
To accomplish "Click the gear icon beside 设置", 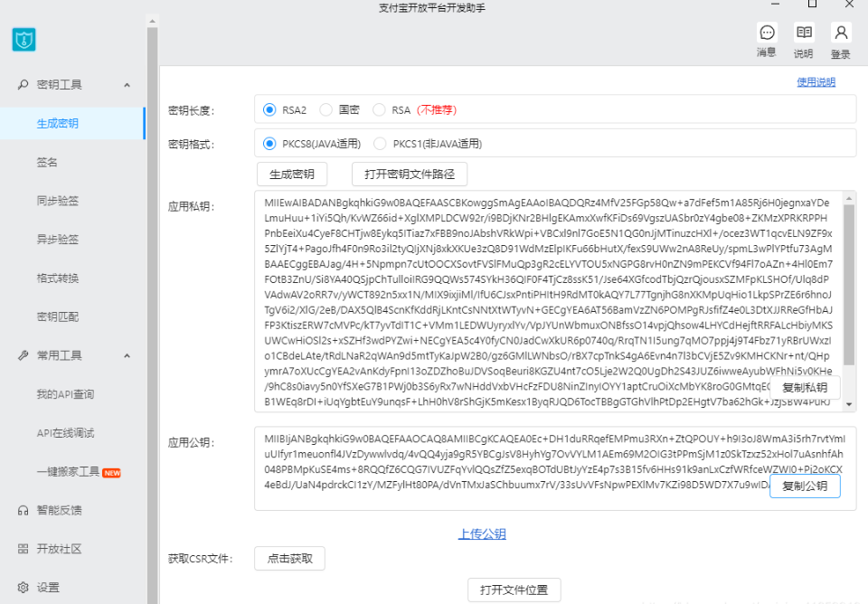I will 23,588.
